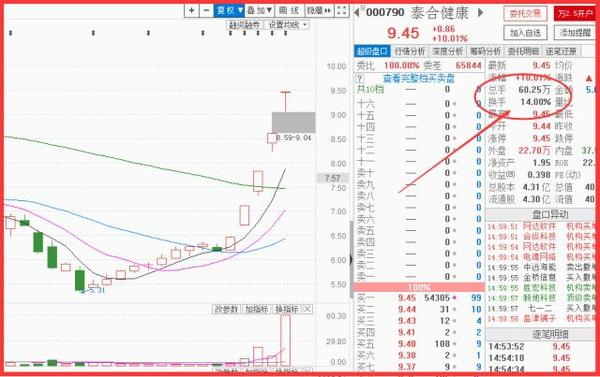The image size is (600, 377).
Task: Expand the 设置均线 dropdown
Action: tap(288, 25)
